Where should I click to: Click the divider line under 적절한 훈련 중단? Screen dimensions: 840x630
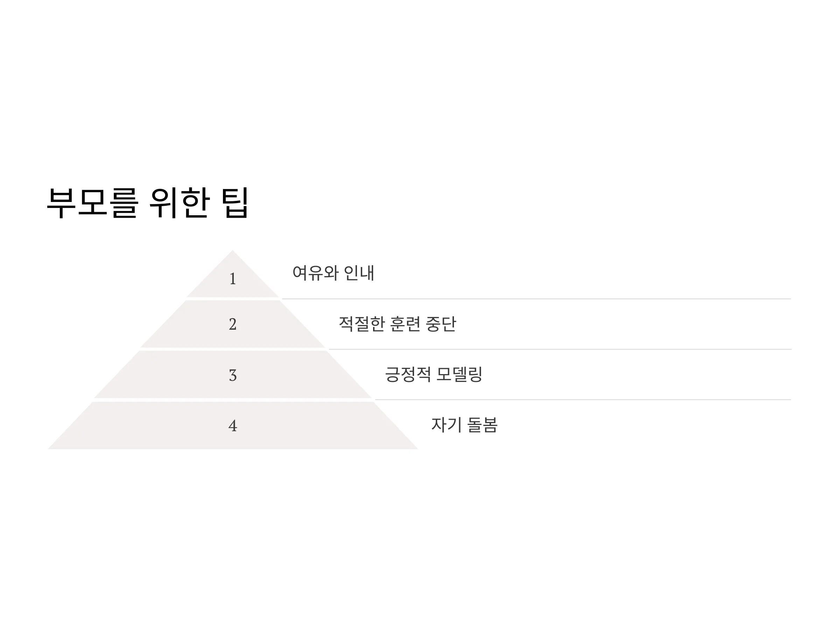pos(560,349)
